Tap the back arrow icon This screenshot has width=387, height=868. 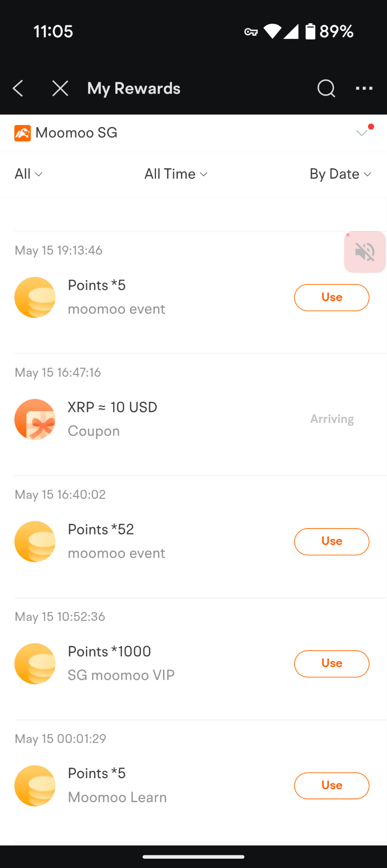[x=18, y=89]
